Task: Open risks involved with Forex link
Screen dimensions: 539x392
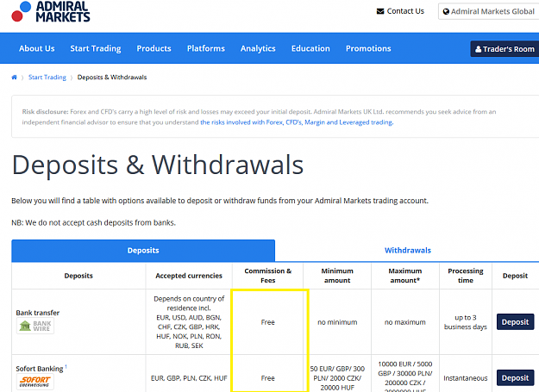Action: tap(297, 122)
